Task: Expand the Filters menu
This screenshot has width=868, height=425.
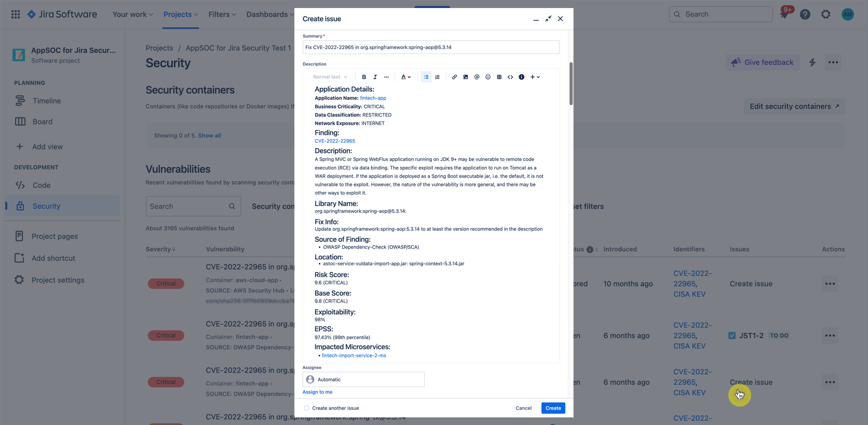Action: (x=222, y=14)
